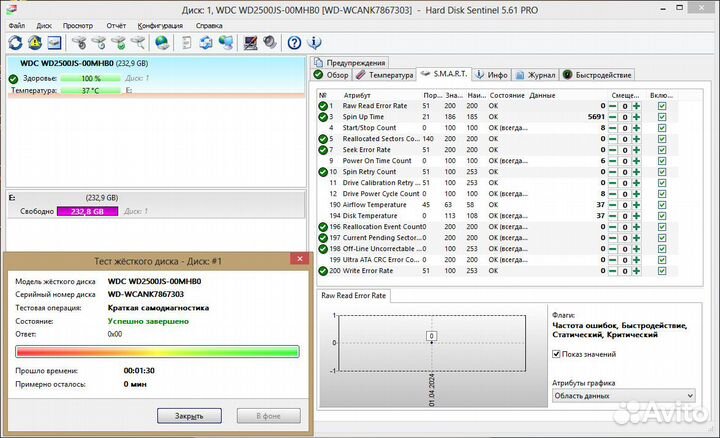The width and height of the screenshot is (720, 438).
Task: Click the plus offset icon for Spin Up Time
Action: 636,117
